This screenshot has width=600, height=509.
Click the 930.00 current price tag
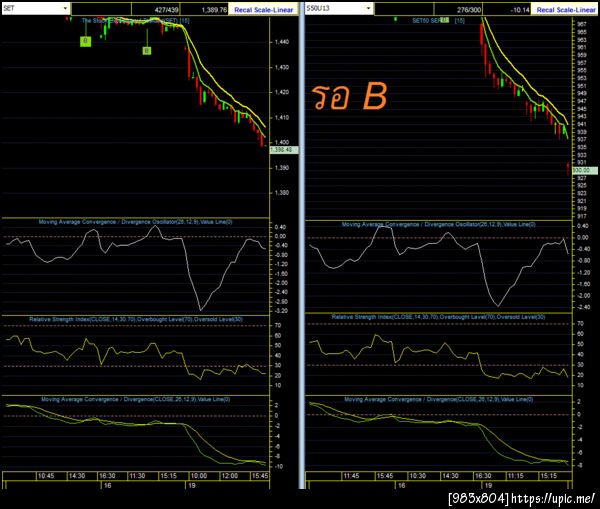[x=584, y=170]
